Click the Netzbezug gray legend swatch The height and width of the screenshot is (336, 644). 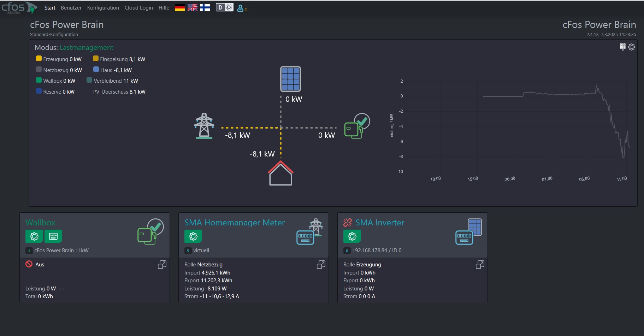[x=39, y=69]
